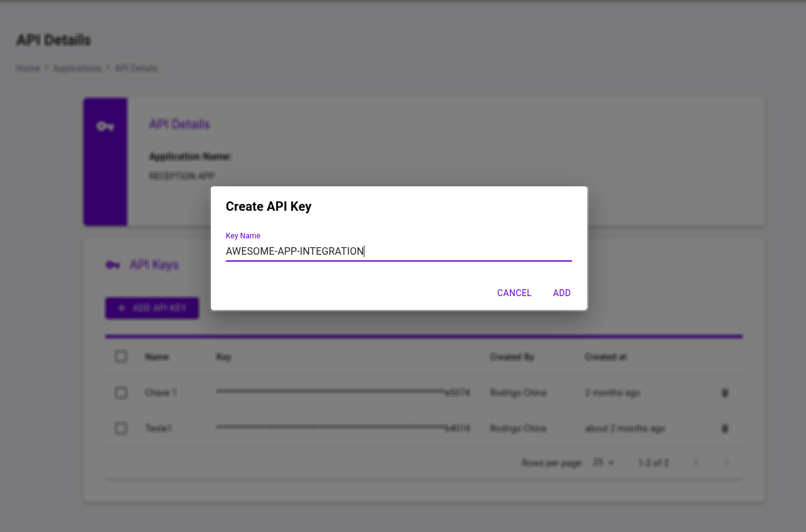Click the key icon beside the API Keys heading

point(113,265)
